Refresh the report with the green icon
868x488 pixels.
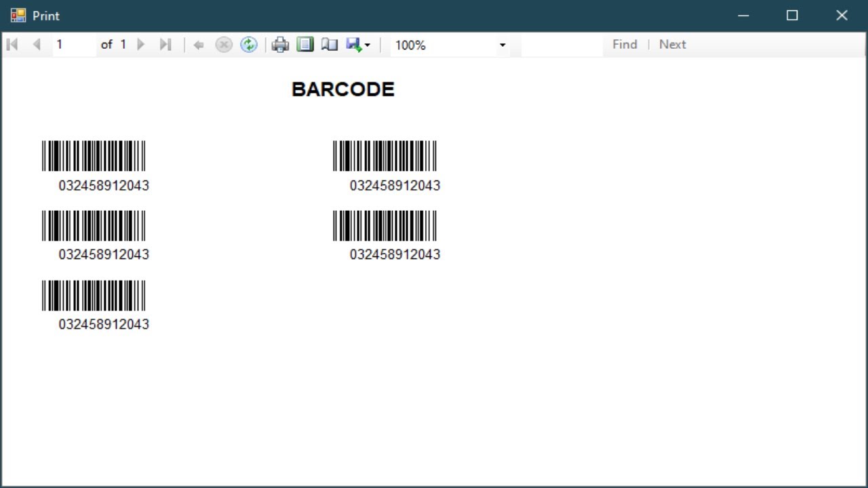click(x=249, y=45)
